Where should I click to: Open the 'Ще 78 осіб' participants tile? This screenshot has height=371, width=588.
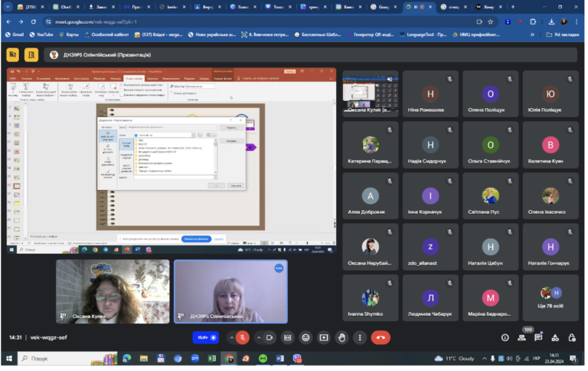pyautogui.click(x=550, y=298)
